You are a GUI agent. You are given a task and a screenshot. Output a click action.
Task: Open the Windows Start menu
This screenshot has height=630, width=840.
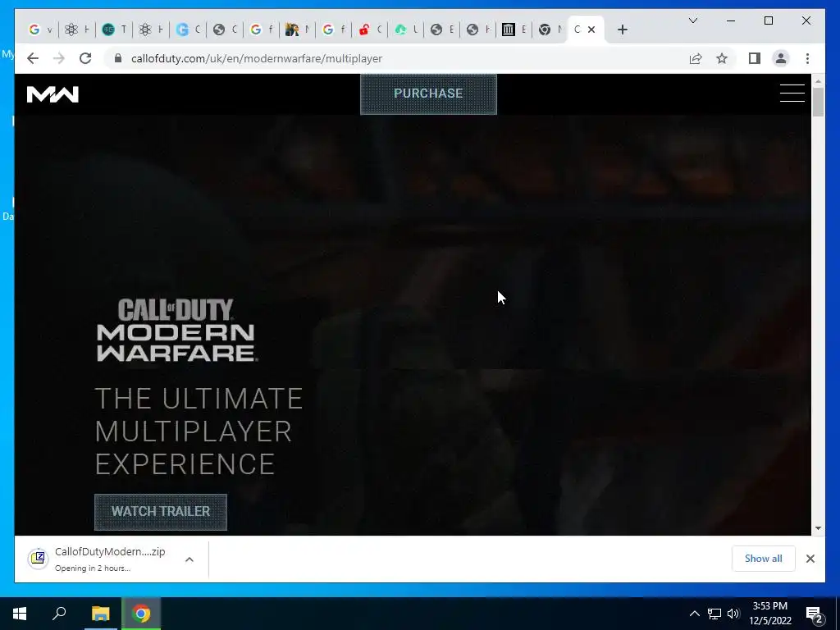tap(20, 614)
